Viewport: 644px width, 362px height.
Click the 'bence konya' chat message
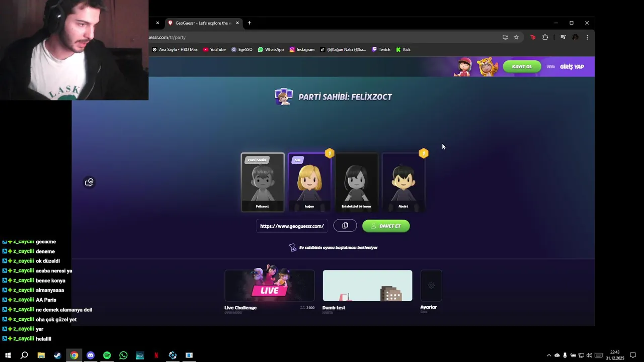[51, 281]
